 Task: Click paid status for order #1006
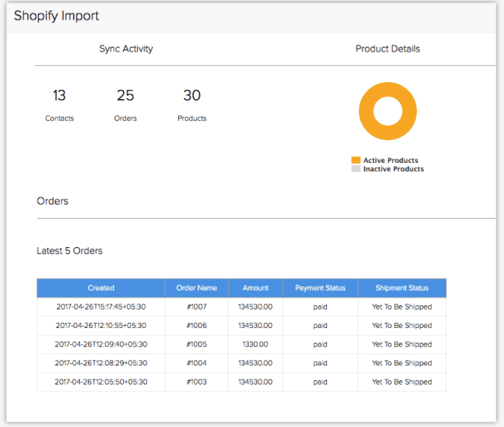click(320, 326)
